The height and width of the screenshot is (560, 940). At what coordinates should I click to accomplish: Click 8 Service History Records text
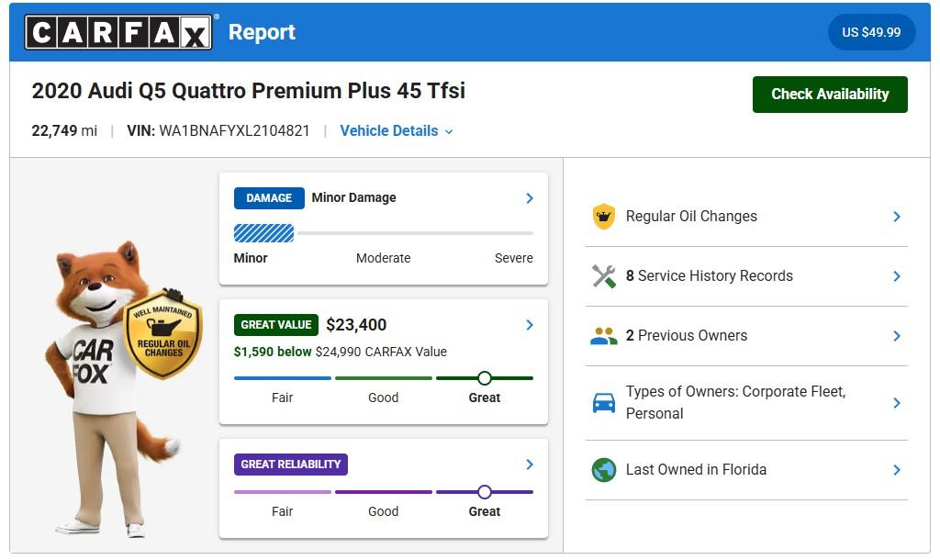coord(710,275)
